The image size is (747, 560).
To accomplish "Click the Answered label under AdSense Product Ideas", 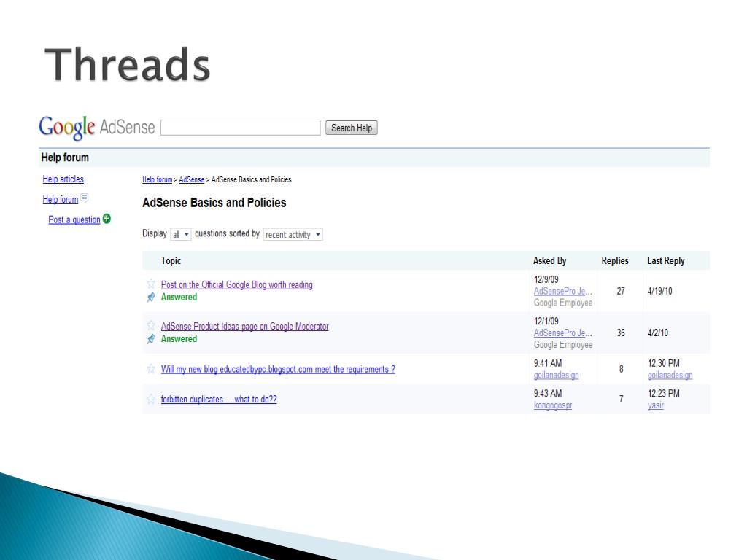I will [179, 339].
